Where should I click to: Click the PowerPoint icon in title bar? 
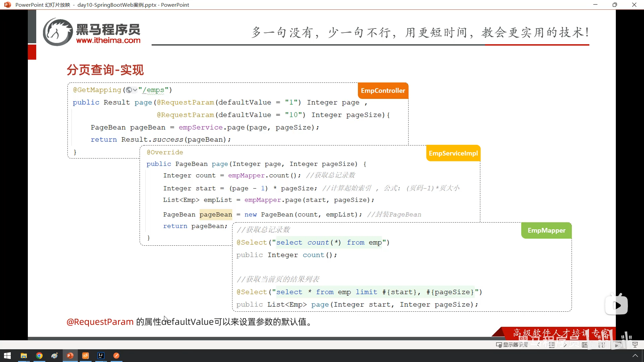coord(7,5)
